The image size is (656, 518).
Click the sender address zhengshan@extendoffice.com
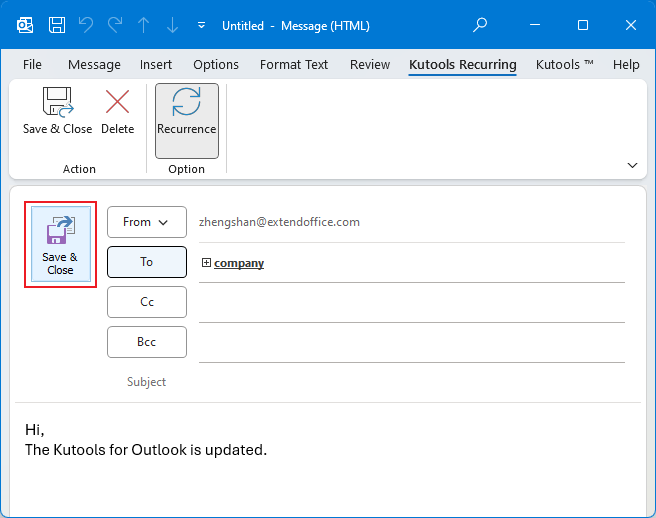pos(279,222)
